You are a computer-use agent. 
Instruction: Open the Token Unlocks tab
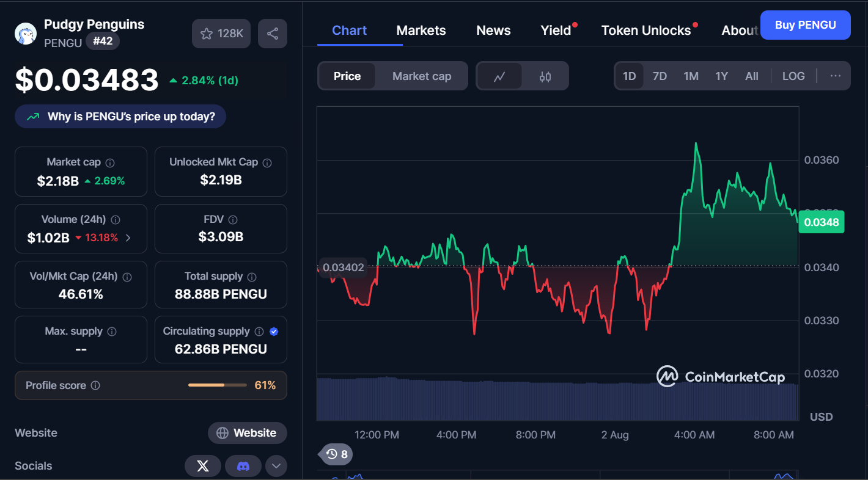click(646, 31)
